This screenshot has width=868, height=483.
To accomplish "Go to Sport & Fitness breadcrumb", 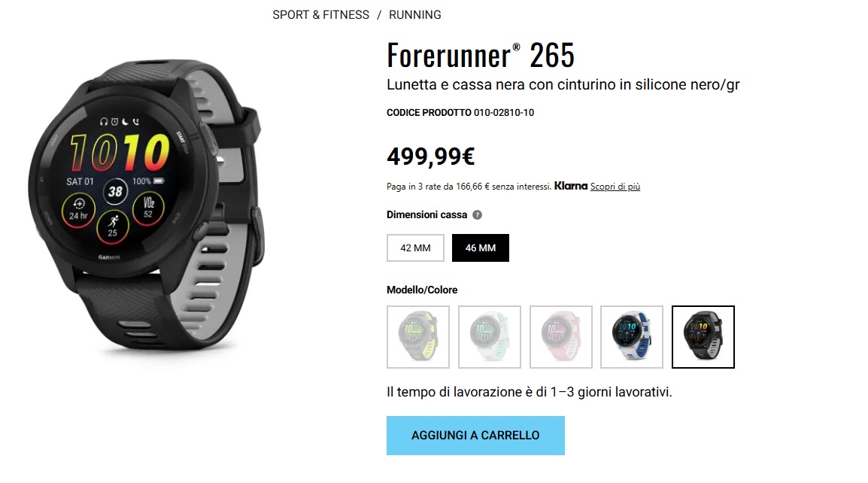I will 320,15.
